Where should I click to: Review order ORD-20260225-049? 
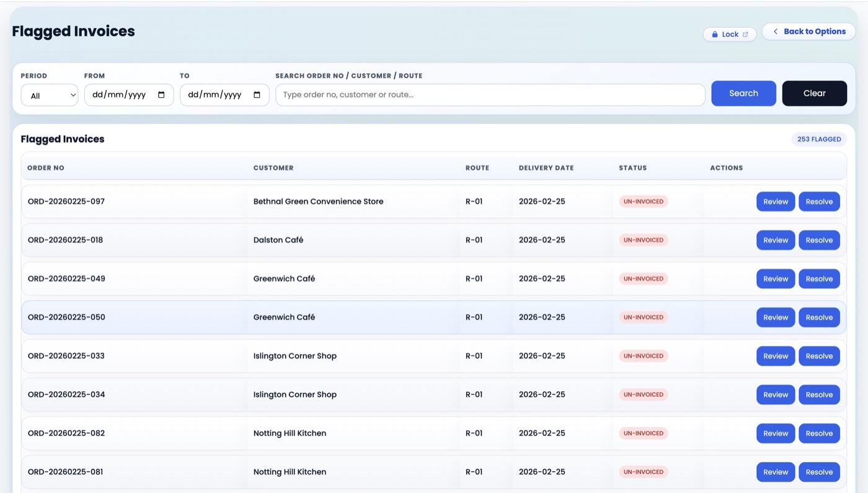click(x=776, y=278)
